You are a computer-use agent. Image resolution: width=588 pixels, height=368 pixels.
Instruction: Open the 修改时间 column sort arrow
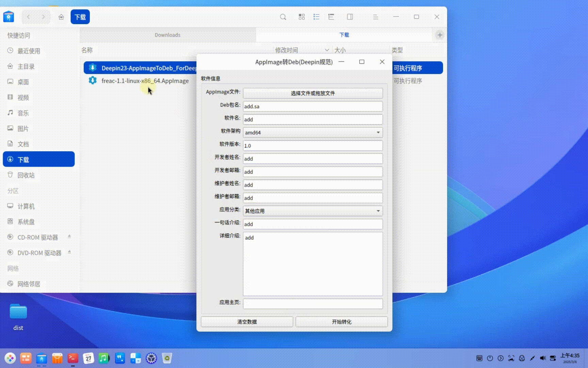coord(327,50)
